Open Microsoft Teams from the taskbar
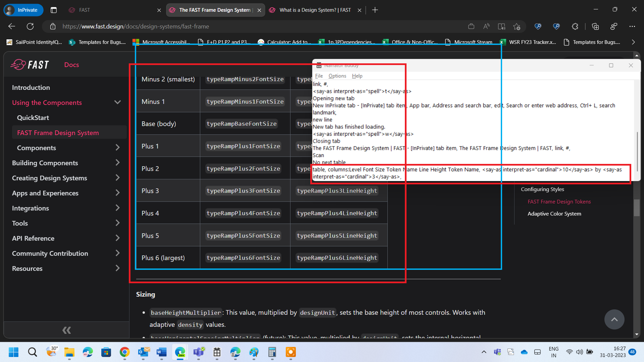This screenshot has height=362, width=644. [x=199, y=353]
